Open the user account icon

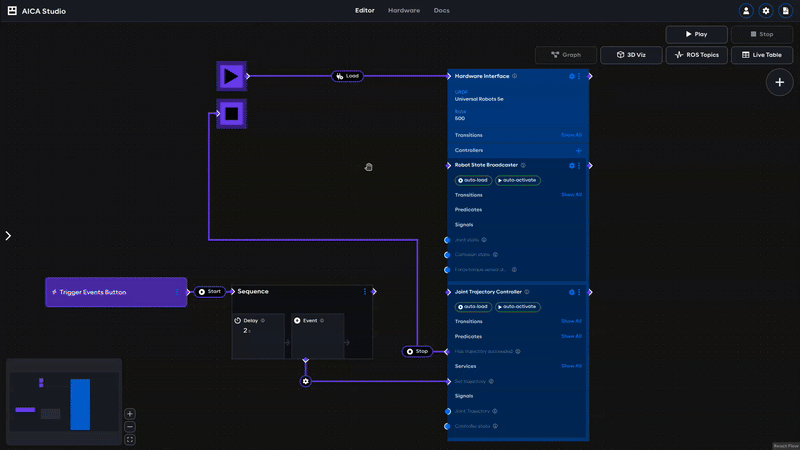tap(746, 10)
